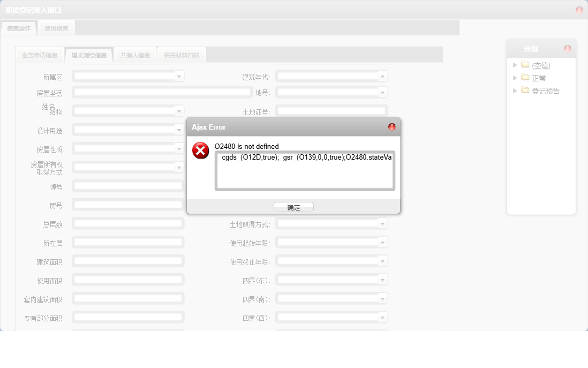Screen dimensions: 588x368
Task: Expand the (空值) tree node
Action: click(515, 65)
